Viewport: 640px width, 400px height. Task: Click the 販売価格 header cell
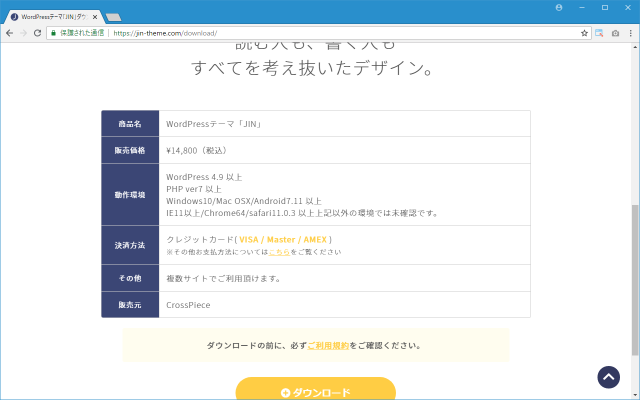130,150
